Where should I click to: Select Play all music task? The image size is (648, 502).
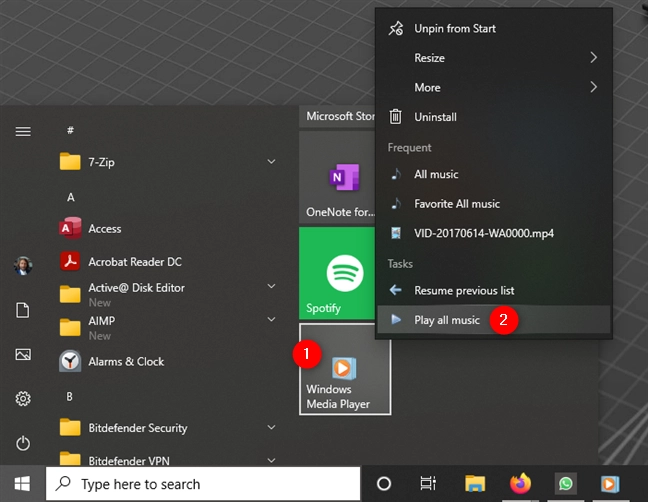[493, 320]
